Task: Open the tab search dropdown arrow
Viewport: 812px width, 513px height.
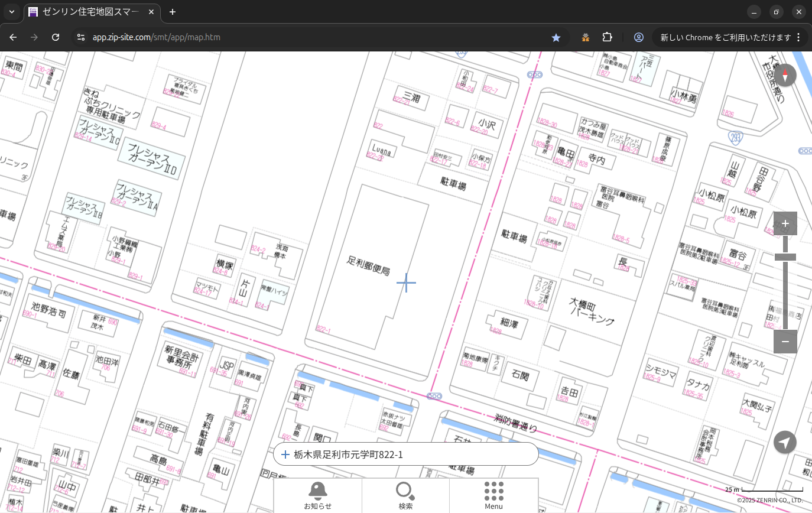Action: (x=11, y=12)
